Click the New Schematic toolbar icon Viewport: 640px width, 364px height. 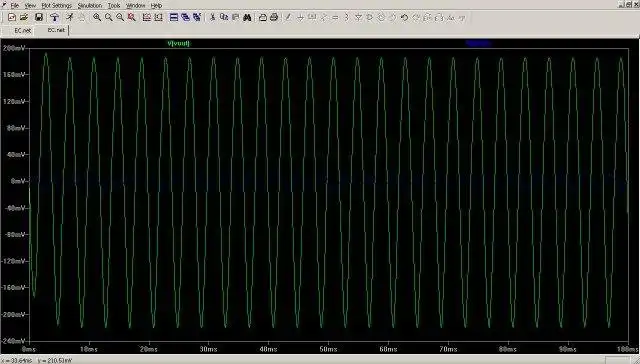[12, 17]
